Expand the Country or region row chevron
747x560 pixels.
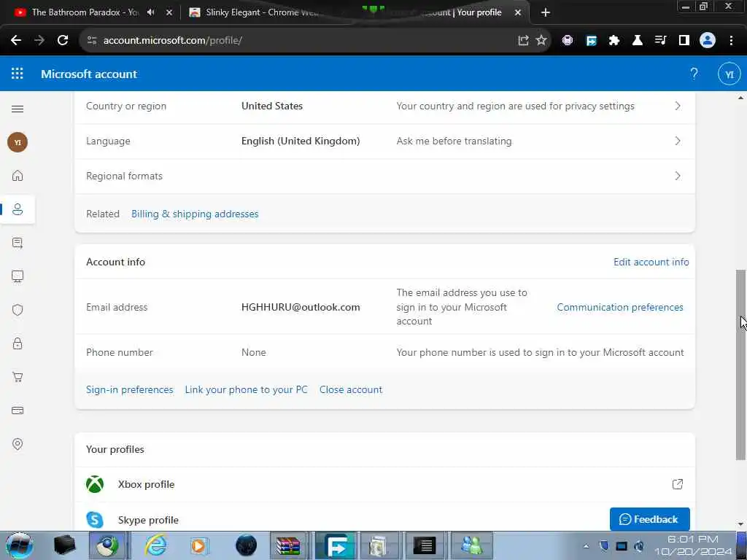tap(678, 106)
